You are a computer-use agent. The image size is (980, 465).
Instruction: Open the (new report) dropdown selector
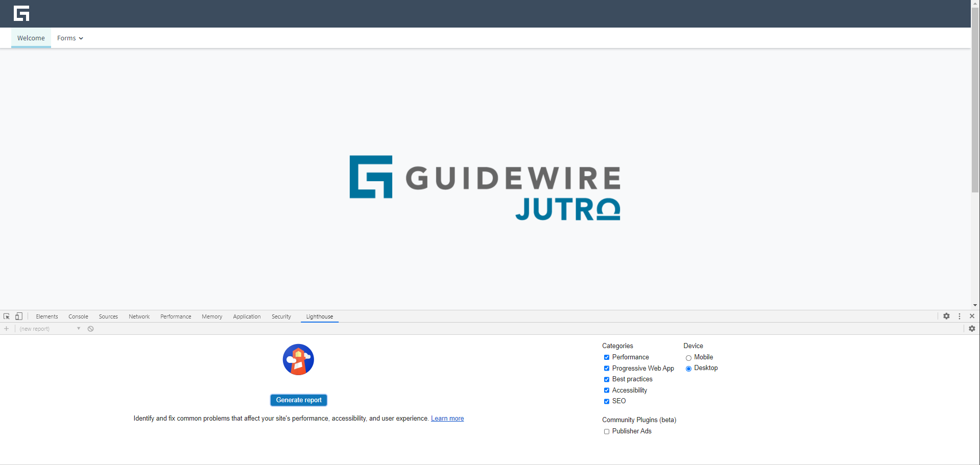[x=50, y=329]
